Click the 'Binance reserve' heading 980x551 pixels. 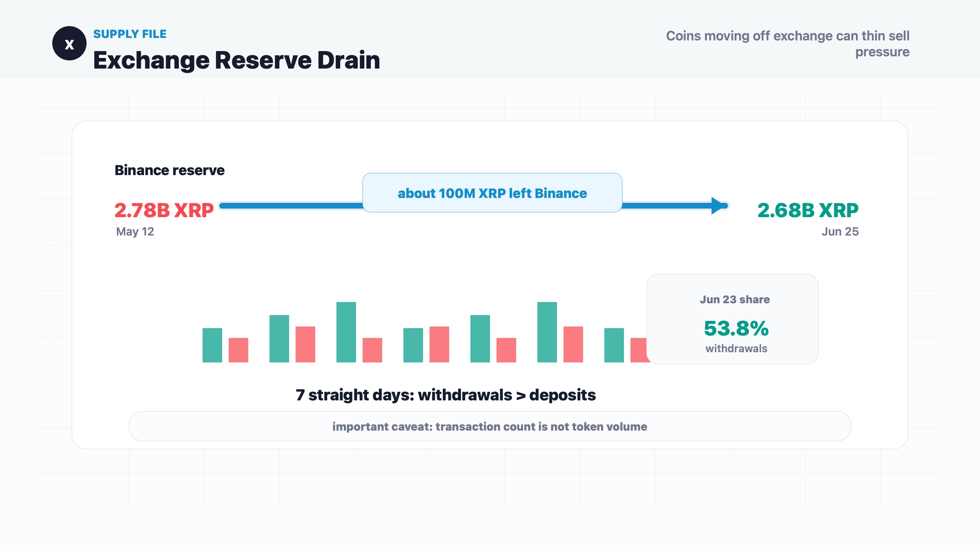pyautogui.click(x=169, y=170)
